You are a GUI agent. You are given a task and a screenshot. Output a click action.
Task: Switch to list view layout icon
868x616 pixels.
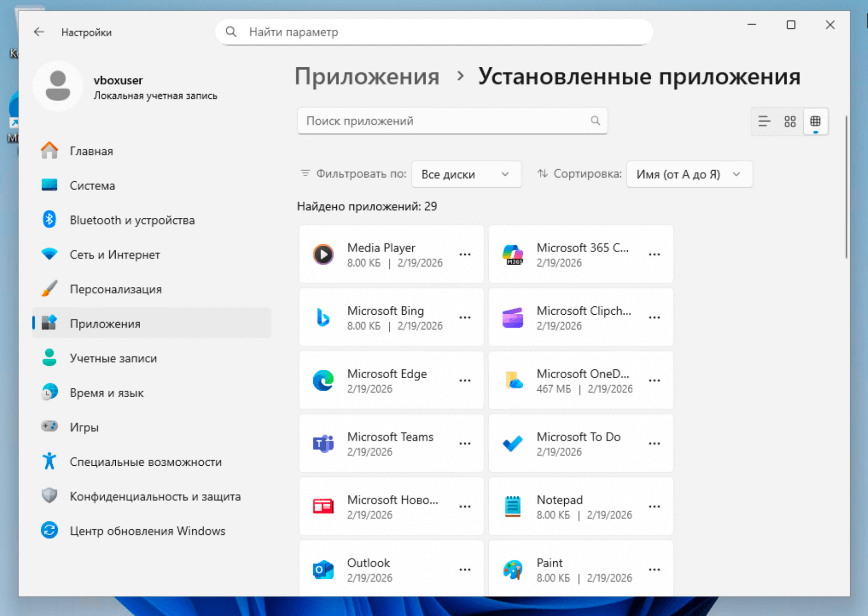pyautogui.click(x=764, y=121)
